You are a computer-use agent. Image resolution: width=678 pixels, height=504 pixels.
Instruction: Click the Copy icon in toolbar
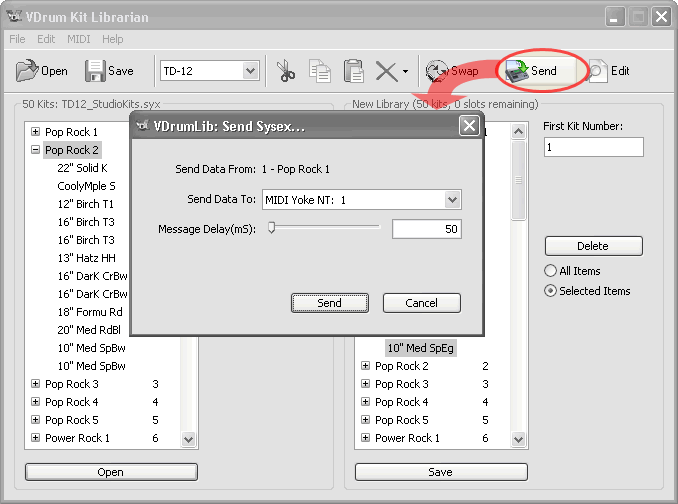click(320, 71)
